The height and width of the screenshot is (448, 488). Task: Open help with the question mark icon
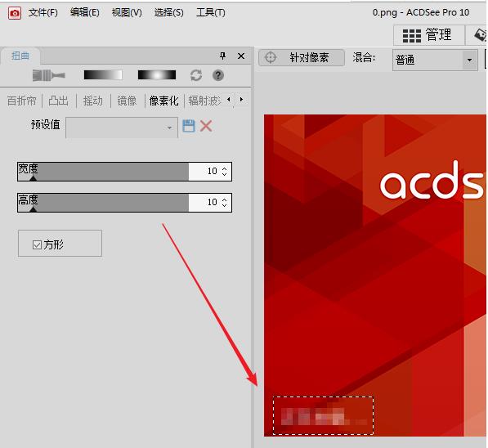218,75
